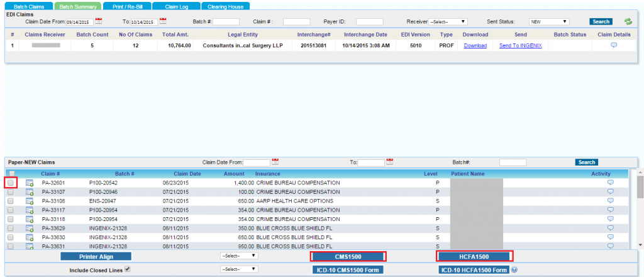
Task: Toggle Include Closed Lines checkbox
Action: [127, 269]
